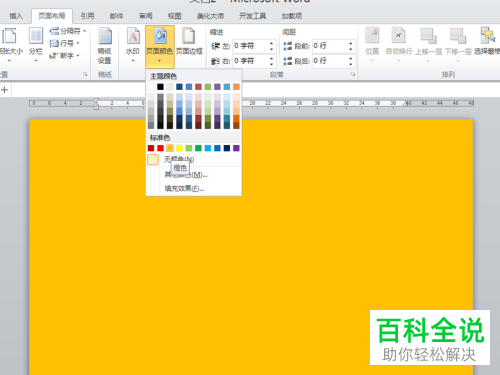
Task: Increase spacing after (段后) with up arrow
Action: click(351, 58)
